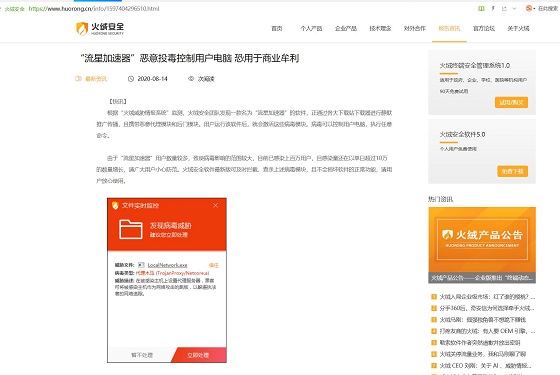
Task: Click the 热门资讯 section heading
Action: pos(440,199)
